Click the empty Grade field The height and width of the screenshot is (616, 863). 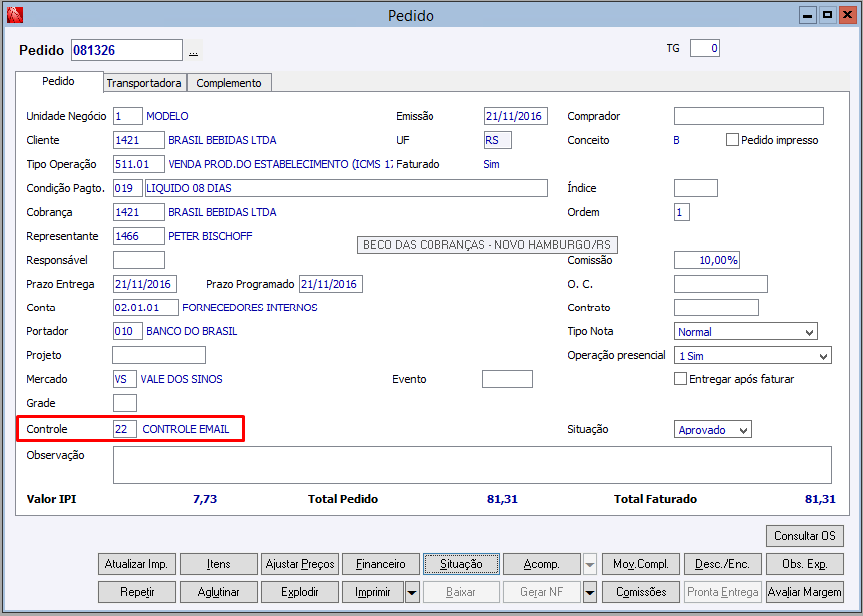click(125, 403)
